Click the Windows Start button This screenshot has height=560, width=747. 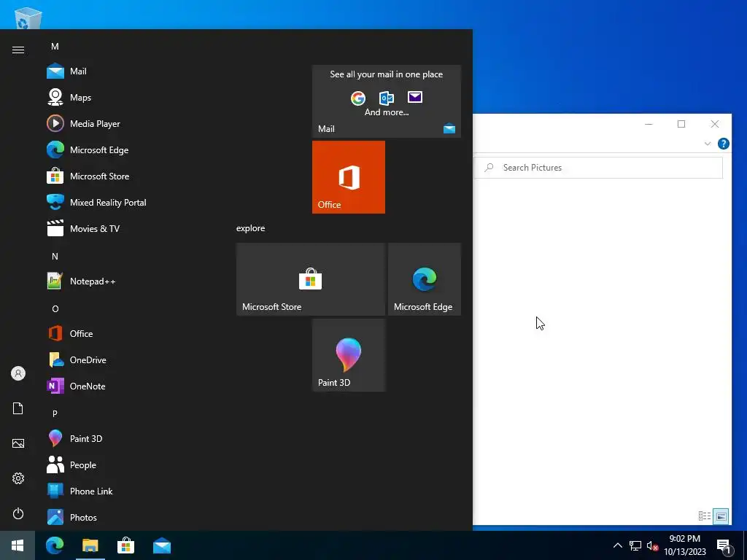[x=18, y=545]
